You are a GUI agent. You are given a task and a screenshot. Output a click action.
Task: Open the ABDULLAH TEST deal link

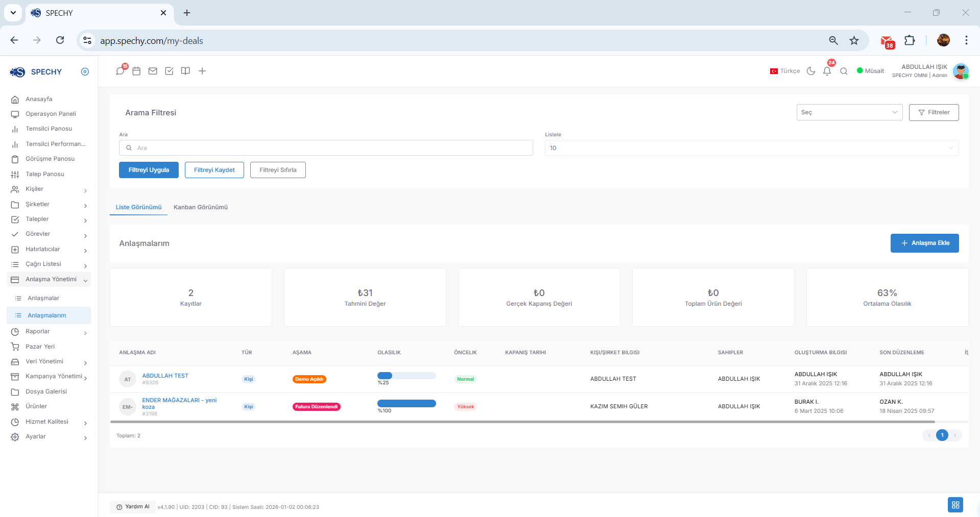click(165, 376)
